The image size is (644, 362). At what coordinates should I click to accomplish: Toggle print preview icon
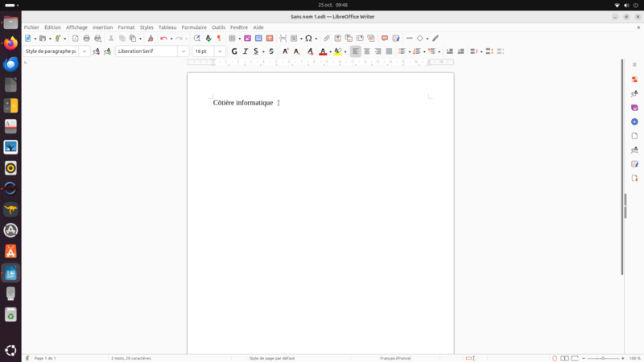click(97, 38)
